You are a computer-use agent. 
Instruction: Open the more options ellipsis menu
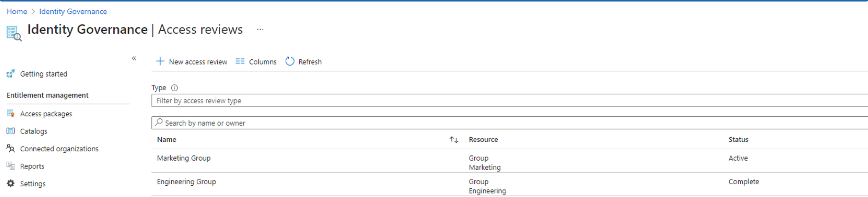point(260,30)
